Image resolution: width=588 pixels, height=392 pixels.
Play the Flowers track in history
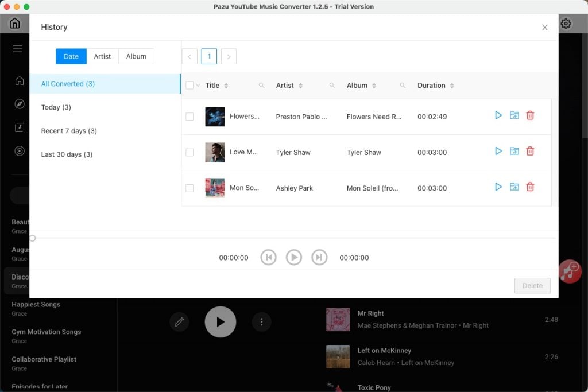[498, 115]
